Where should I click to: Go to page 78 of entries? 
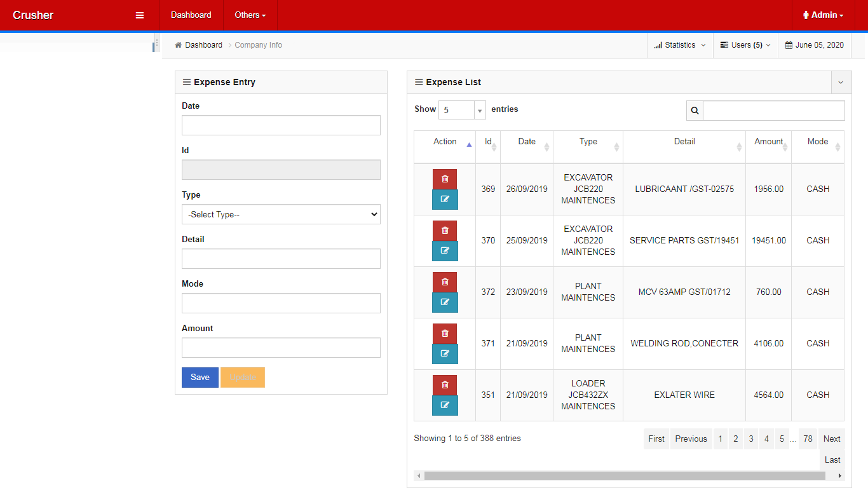[x=808, y=439]
